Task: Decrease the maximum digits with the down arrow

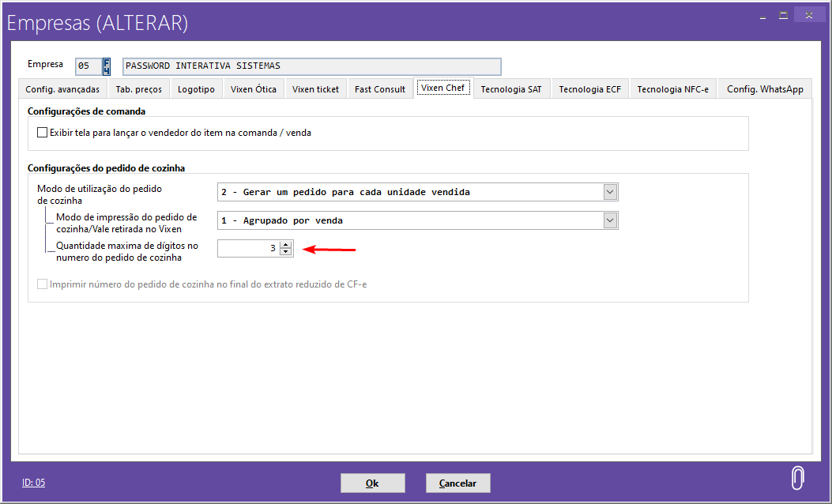Action: point(286,252)
